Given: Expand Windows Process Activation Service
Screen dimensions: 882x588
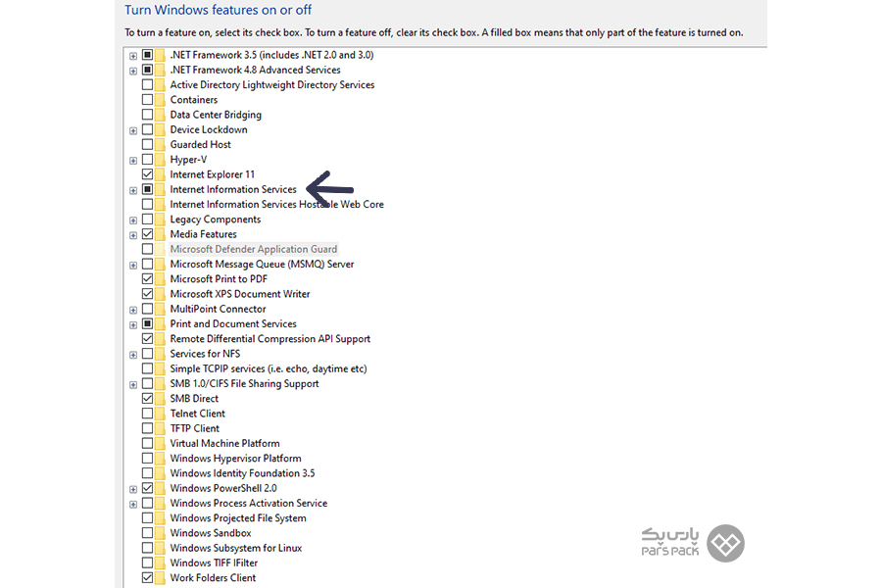Looking at the screenshot, I should tap(133, 504).
